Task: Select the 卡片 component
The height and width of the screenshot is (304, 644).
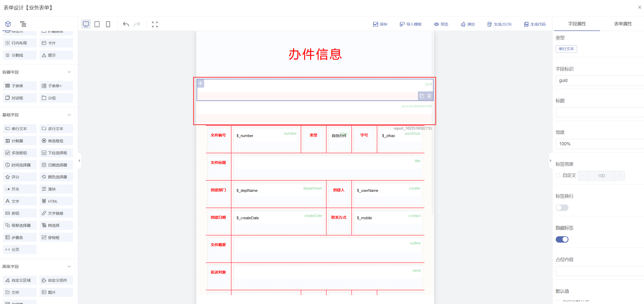Action: [56, 43]
